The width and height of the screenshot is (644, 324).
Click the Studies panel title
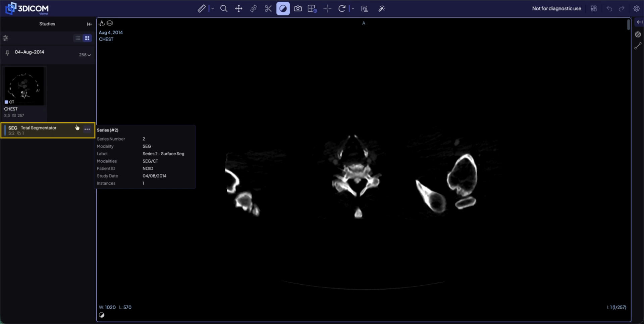click(47, 24)
